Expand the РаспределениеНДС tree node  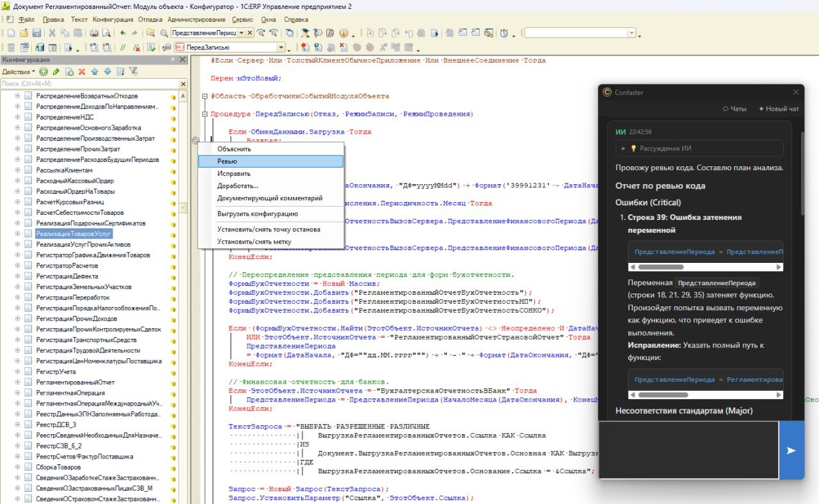pos(18,117)
